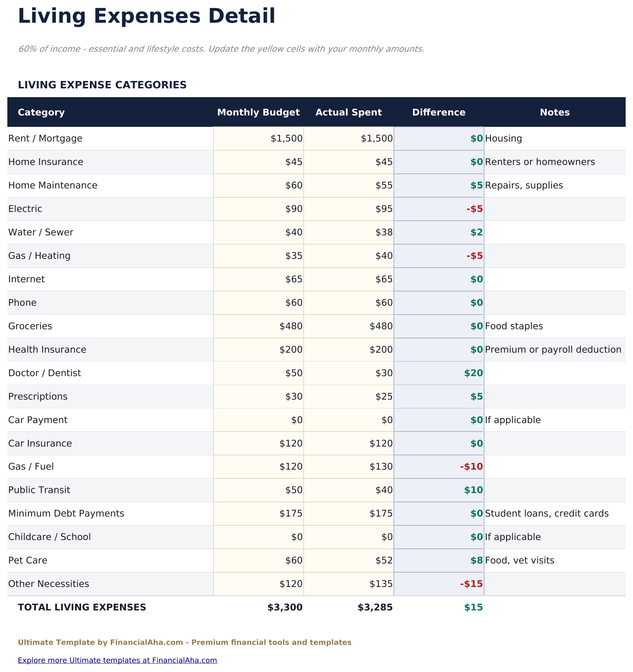Select the Electric monthly budget cell
The width and height of the screenshot is (633, 672).
click(x=258, y=209)
